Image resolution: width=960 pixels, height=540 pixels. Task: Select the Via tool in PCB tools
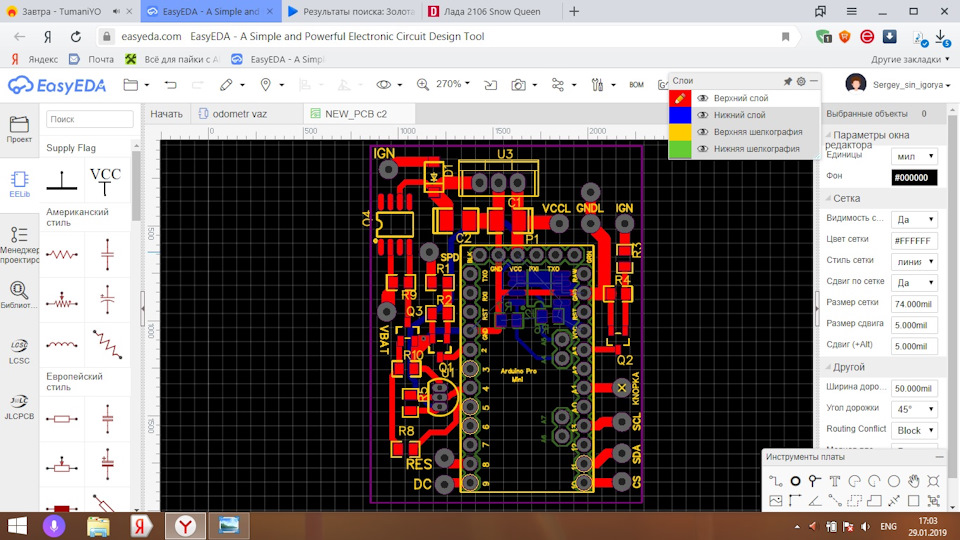pyautogui.click(x=814, y=481)
